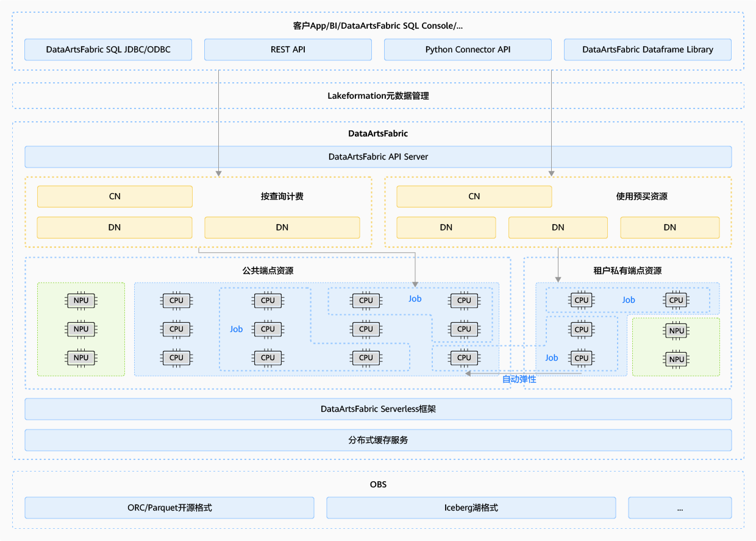Click the middle NPU chip in 公共端点资源

81,329
